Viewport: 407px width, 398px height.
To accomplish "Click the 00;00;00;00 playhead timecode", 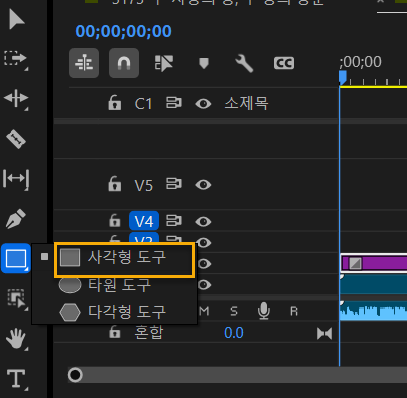I will pos(123,31).
